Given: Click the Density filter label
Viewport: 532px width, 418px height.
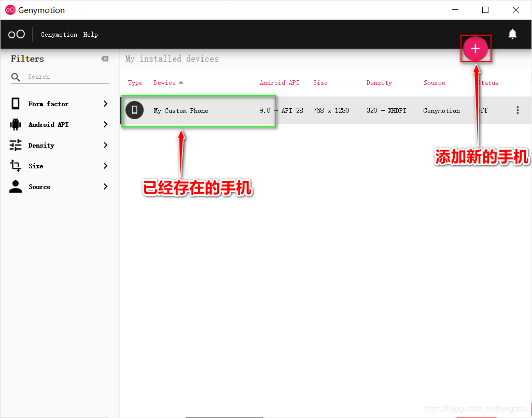Looking at the screenshot, I should (x=41, y=146).
